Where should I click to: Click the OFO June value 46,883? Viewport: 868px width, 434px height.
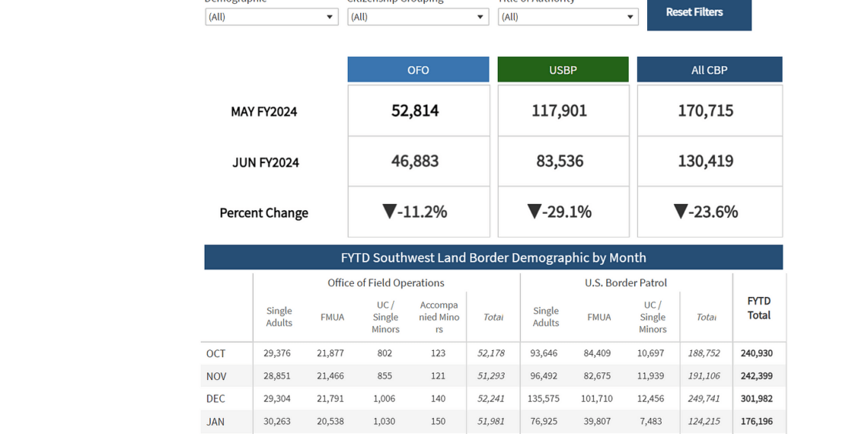click(415, 161)
